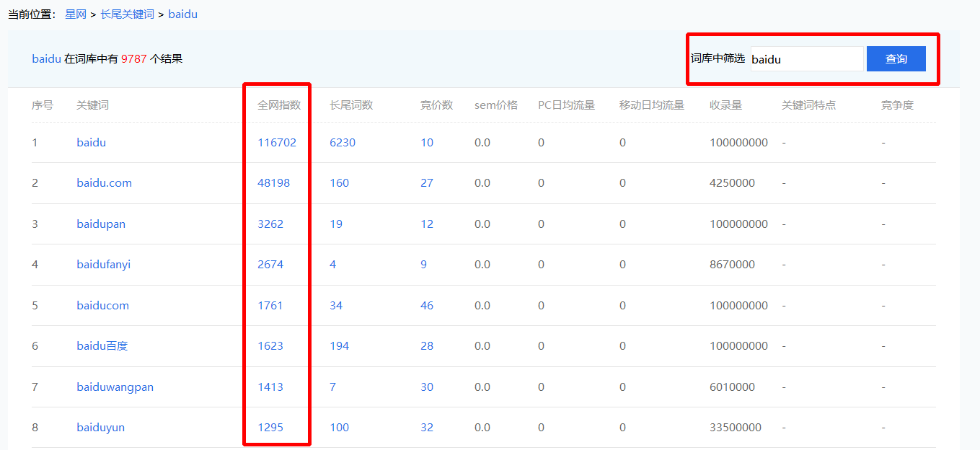Image resolution: width=980 pixels, height=450 pixels.
Task: Click the 收录量 column header
Action: 725,105
